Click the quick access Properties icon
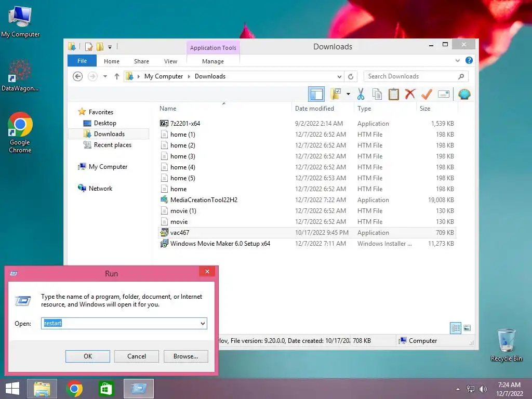 [x=89, y=46]
